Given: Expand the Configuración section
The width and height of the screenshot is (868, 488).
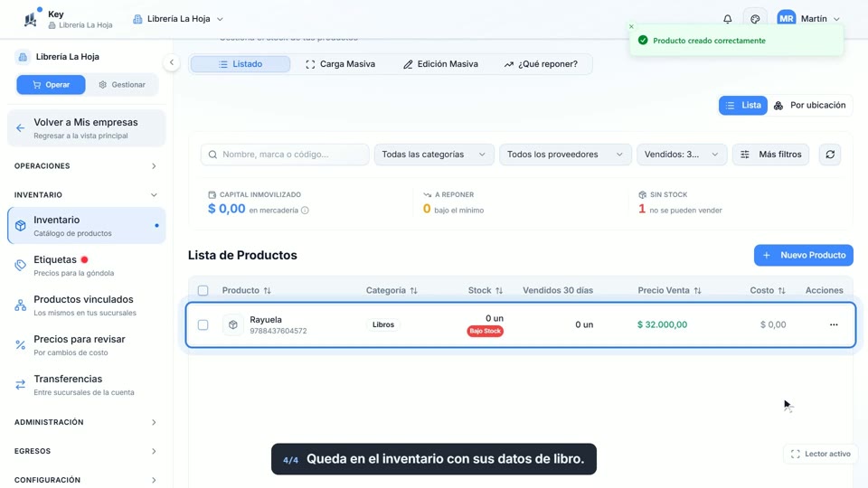Looking at the screenshot, I should 86,480.
